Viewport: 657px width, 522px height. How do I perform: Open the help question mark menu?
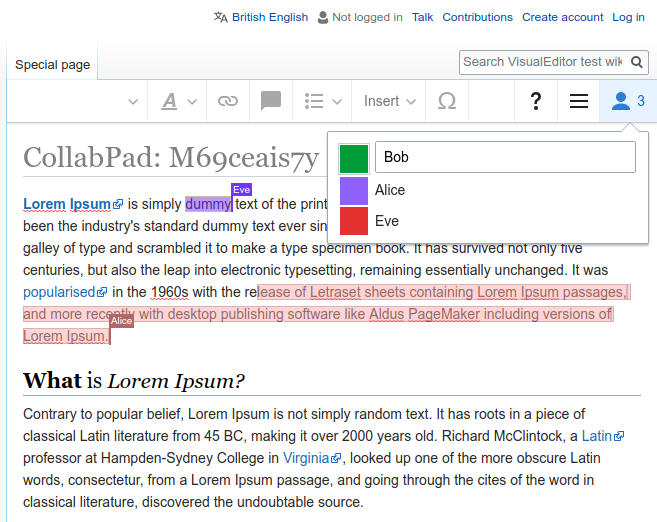[x=535, y=101]
